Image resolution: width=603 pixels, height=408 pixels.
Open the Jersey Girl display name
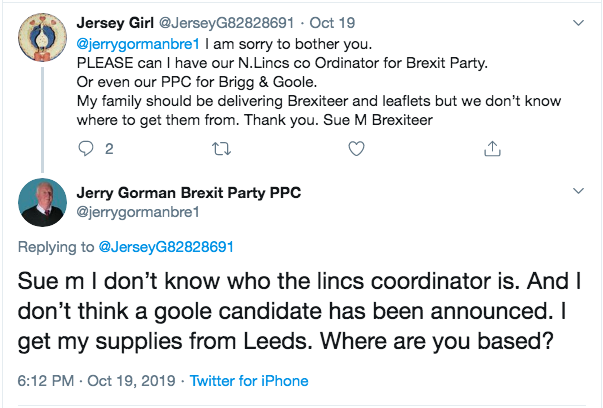[112, 23]
